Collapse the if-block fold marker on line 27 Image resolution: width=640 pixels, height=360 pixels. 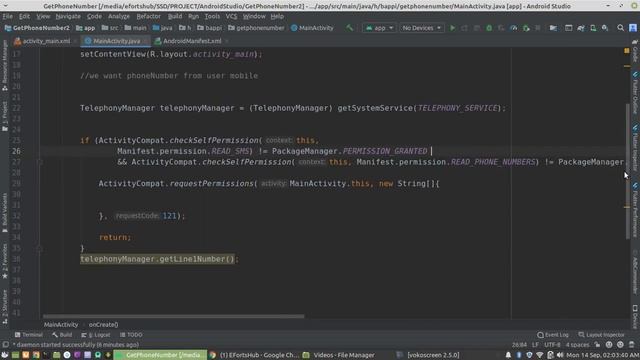[40, 162]
